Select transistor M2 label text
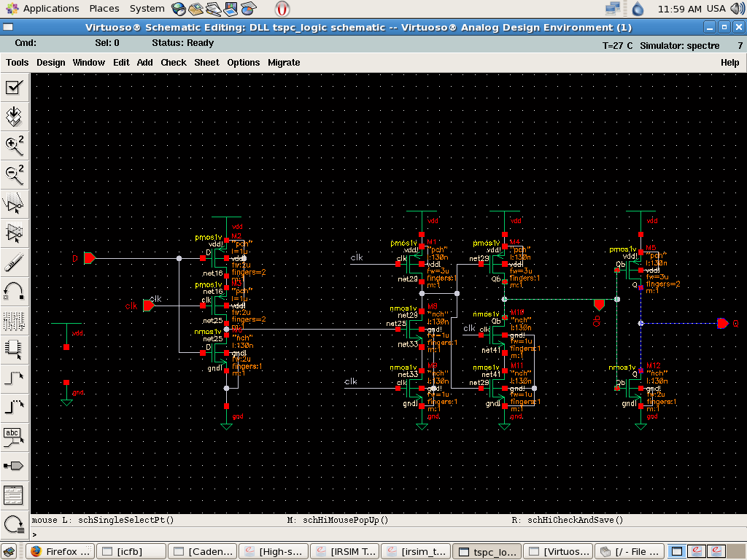The height and width of the screenshot is (560, 747). (x=236, y=236)
